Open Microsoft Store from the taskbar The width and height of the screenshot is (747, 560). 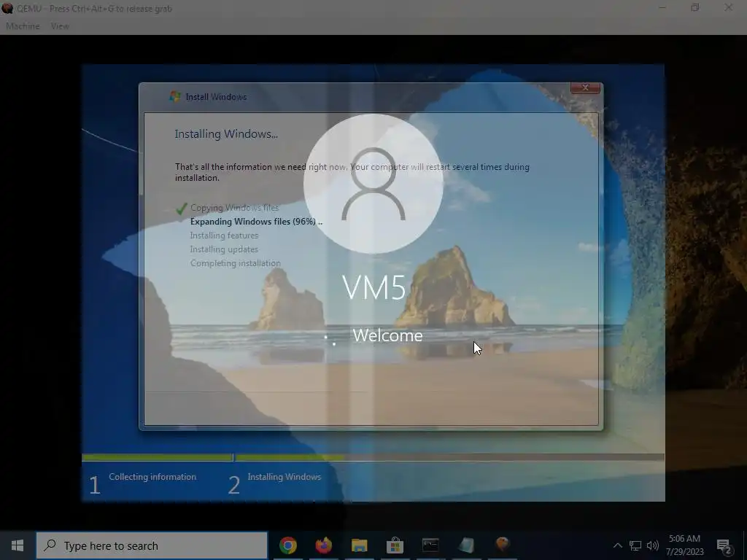click(395, 545)
